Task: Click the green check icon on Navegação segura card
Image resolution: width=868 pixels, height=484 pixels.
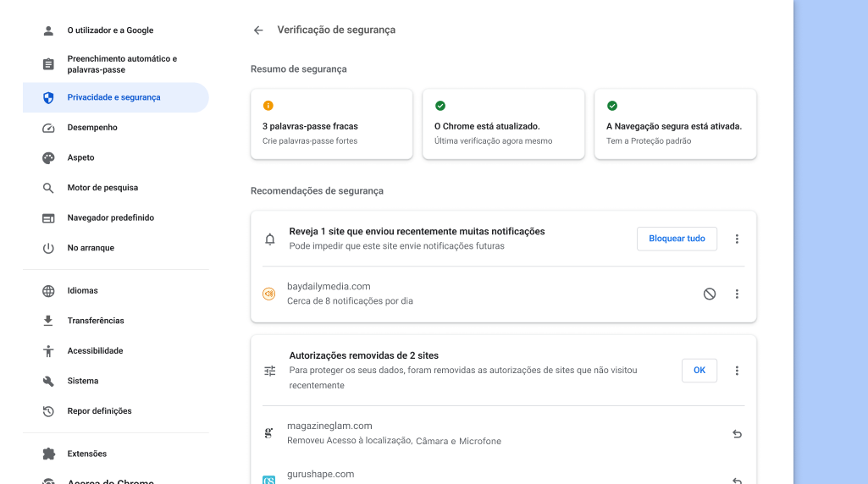Action: click(612, 106)
